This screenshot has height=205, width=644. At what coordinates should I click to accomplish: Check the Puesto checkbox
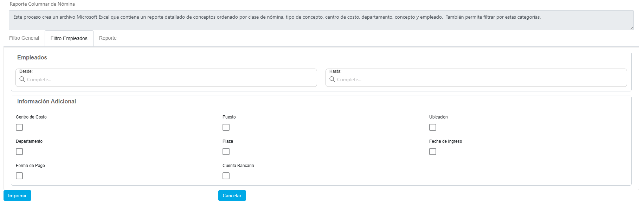226,127
